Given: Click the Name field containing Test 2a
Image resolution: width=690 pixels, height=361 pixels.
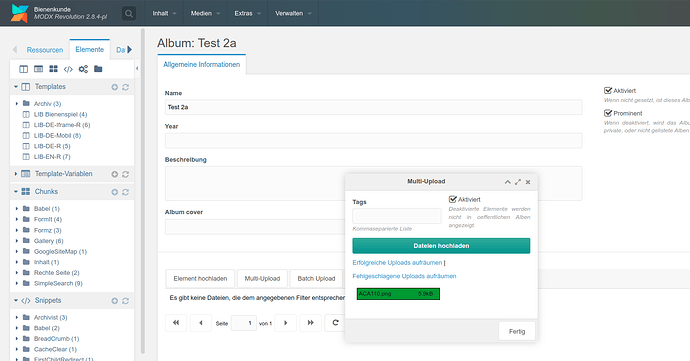Looking at the screenshot, I should (x=373, y=107).
